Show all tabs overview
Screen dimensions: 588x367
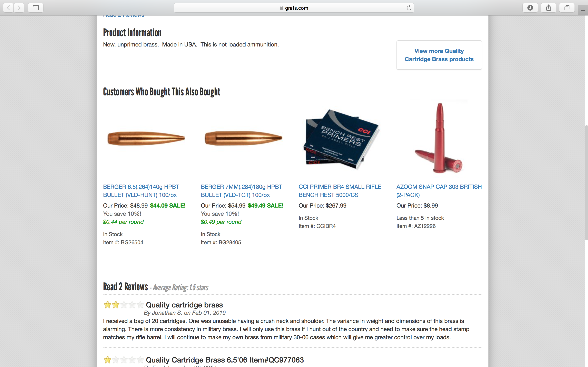point(567,8)
